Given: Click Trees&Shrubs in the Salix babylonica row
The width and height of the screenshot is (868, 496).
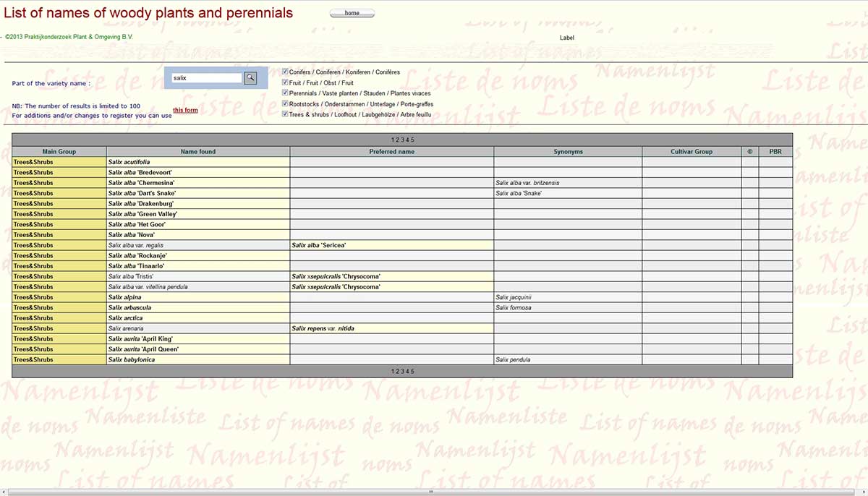Looking at the screenshot, I should pos(33,360).
